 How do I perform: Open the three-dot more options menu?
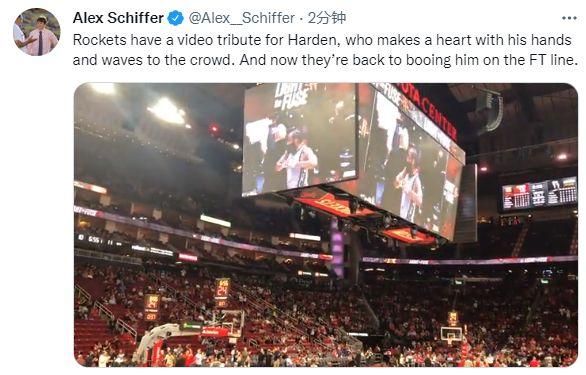[569, 18]
